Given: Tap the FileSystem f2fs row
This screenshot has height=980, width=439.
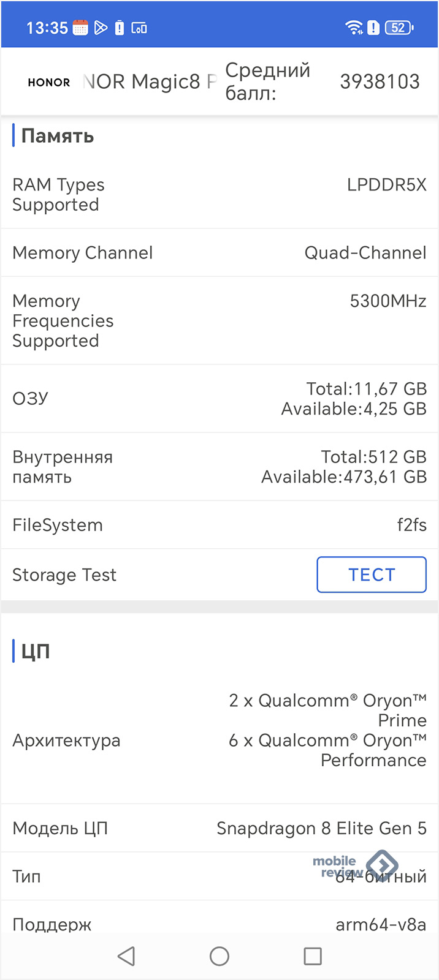Looking at the screenshot, I should (x=219, y=525).
